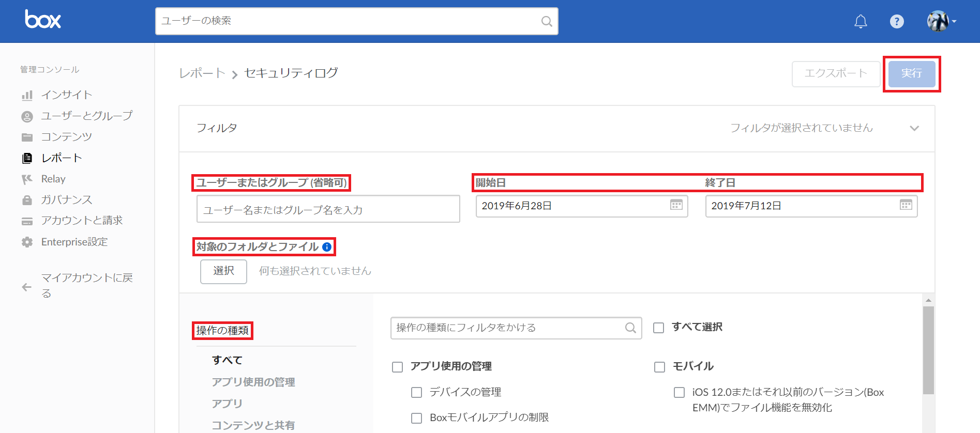Screen dimensions: 980x433
Task: Click the 選択 button for folders and files
Action: click(x=223, y=271)
